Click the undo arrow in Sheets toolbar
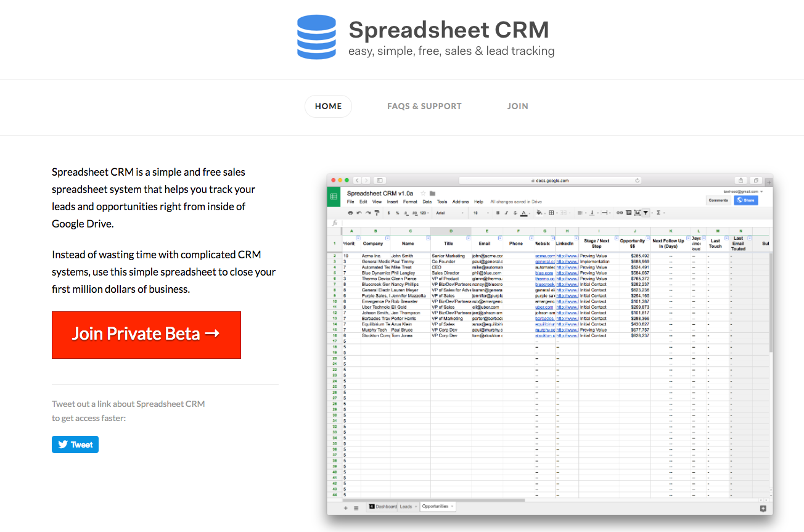The image size is (804, 532). [x=359, y=213]
